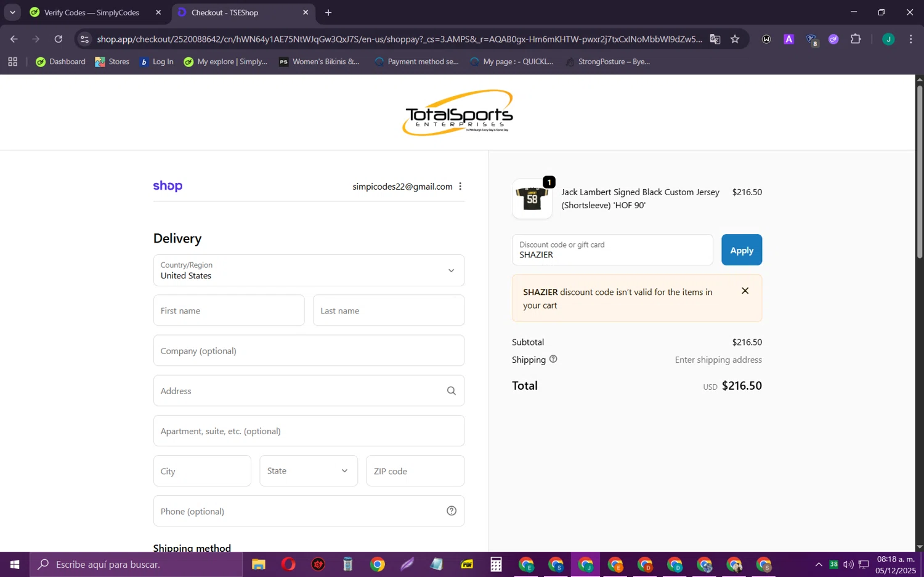Launch Opera from the taskbar

coord(288,564)
